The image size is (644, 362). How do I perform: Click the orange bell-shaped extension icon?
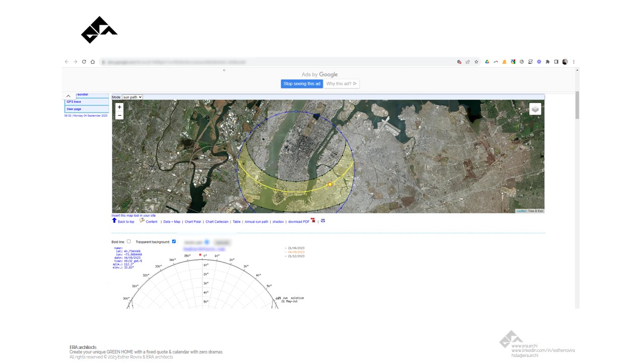click(x=504, y=62)
